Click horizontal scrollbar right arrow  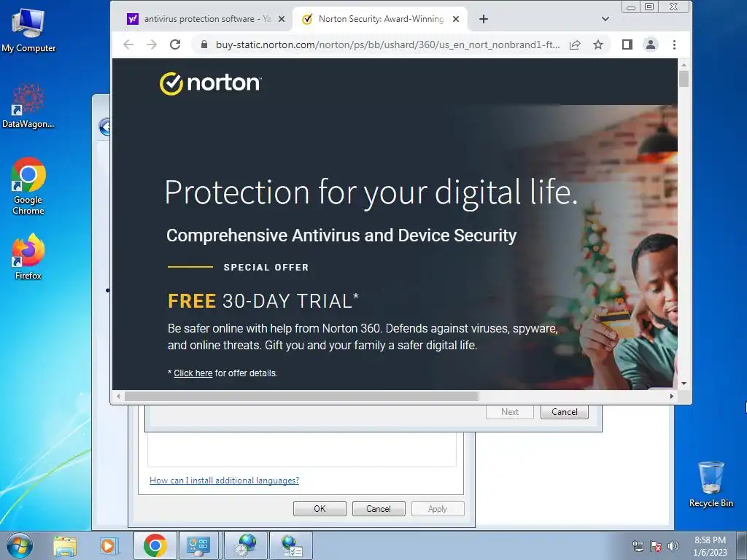[672, 396]
